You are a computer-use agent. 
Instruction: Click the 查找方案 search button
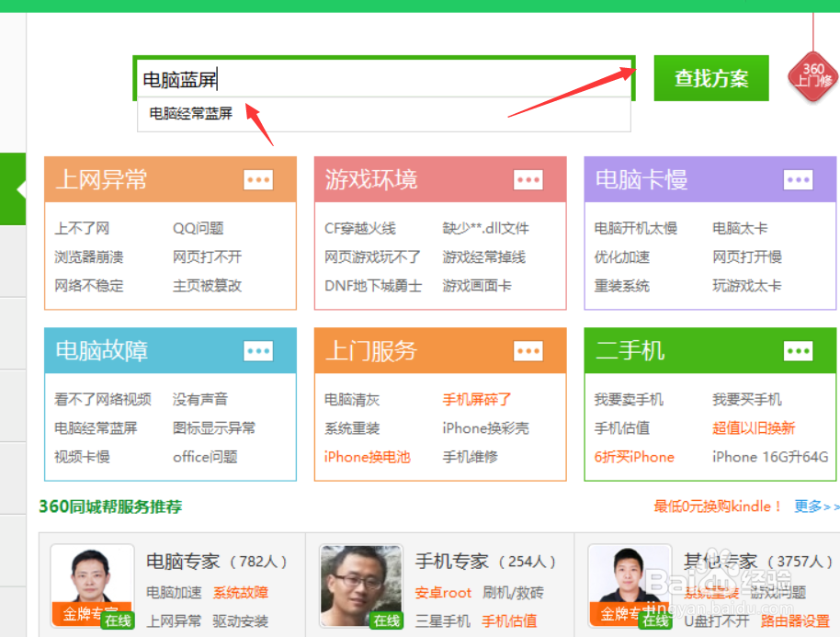[710, 78]
